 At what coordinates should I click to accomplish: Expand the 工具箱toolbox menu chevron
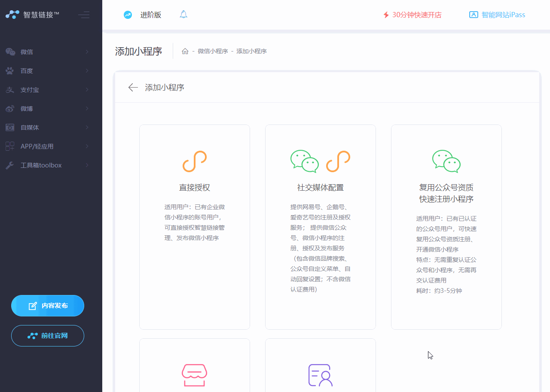coord(87,165)
